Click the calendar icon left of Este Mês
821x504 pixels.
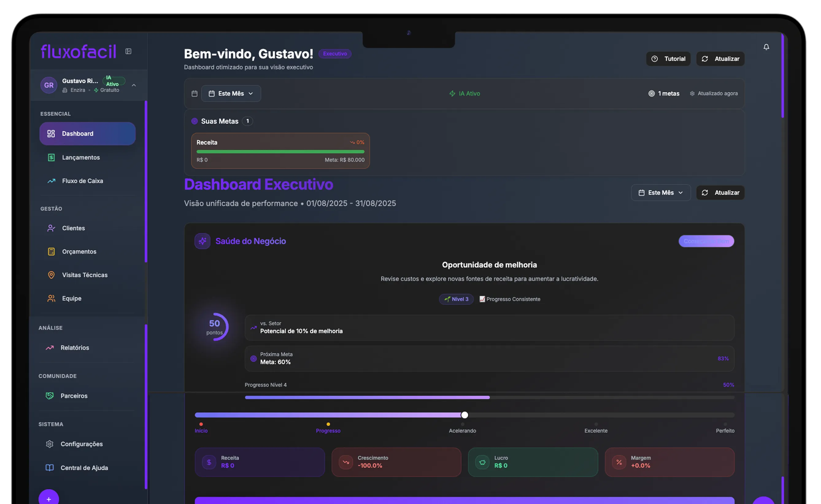coord(195,94)
